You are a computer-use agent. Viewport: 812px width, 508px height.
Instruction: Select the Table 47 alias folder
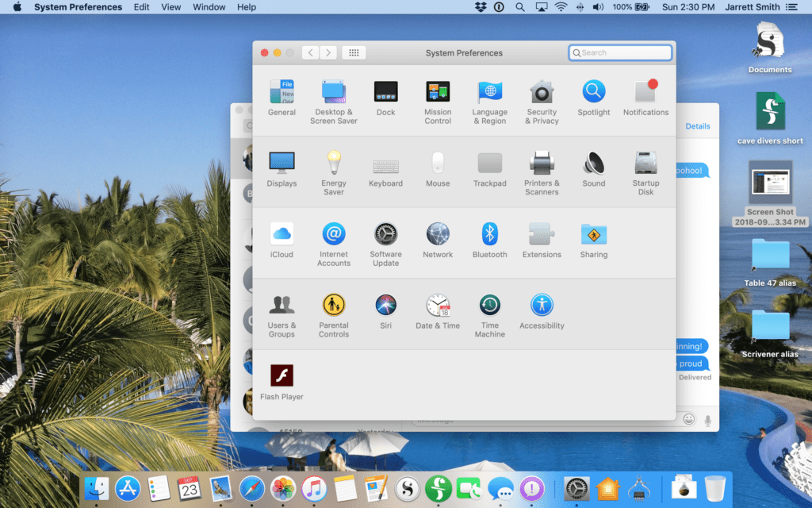coord(770,263)
